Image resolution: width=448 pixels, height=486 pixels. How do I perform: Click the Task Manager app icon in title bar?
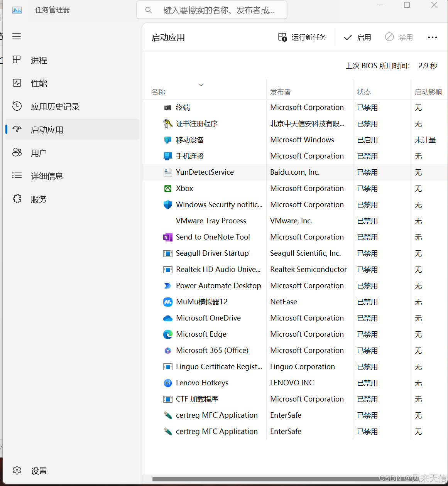tap(17, 10)
